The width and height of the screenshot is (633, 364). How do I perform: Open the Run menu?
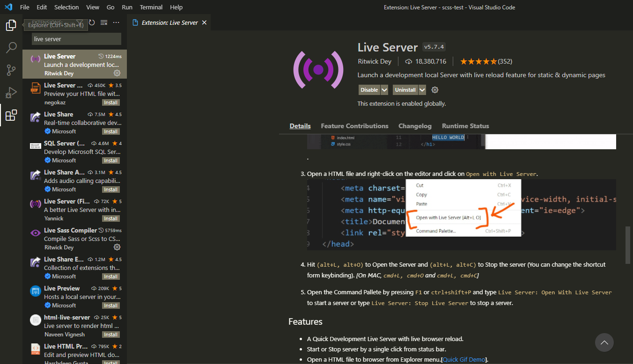(127, 7)
